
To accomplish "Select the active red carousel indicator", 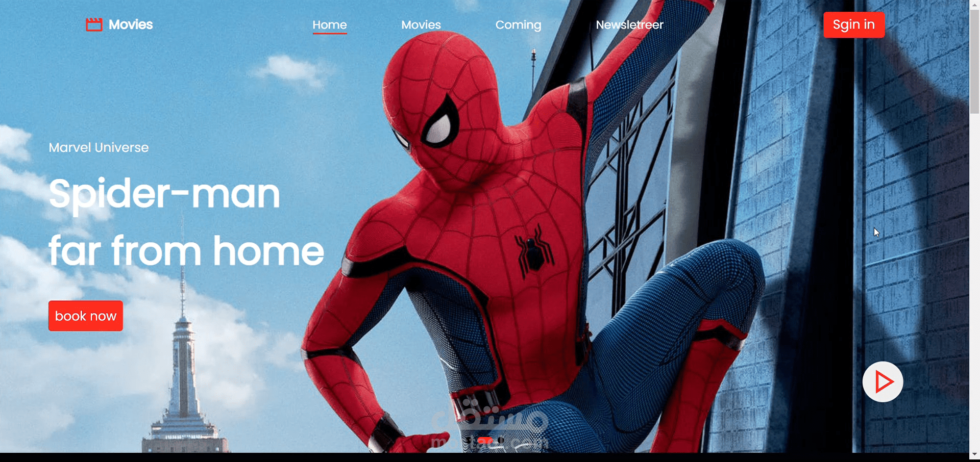I will [485, 440].
